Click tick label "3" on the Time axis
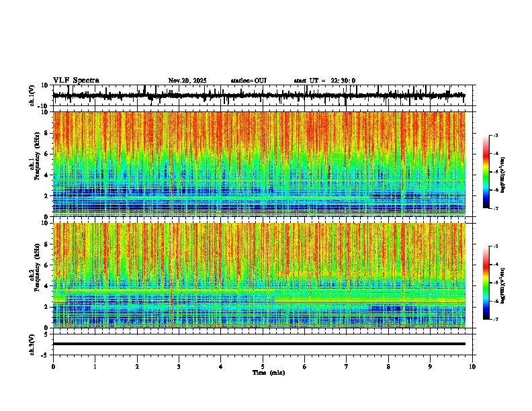The image size is (532, 411). (179, 367)
